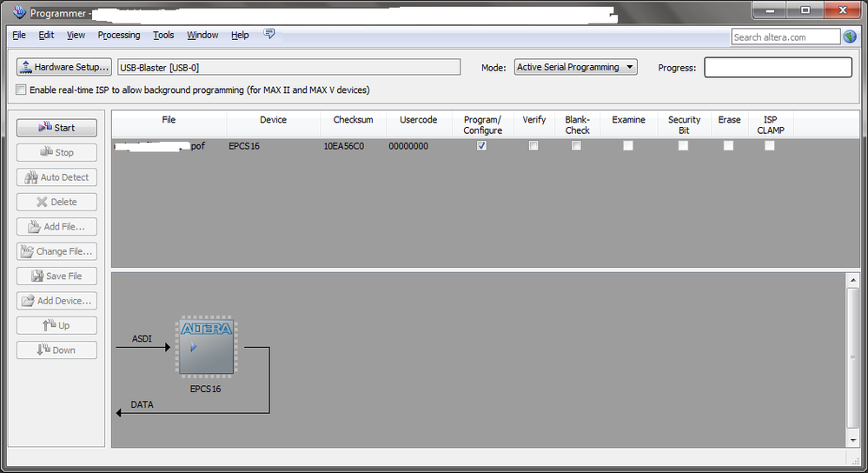Screen dimensions: 868x473
Task: Click the web search globe icon
Action: point(850,37)
